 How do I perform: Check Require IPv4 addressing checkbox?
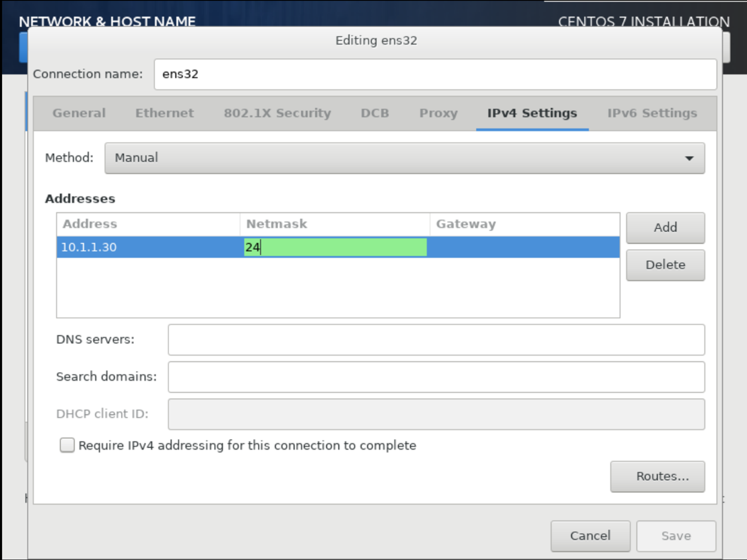(67, 445)
